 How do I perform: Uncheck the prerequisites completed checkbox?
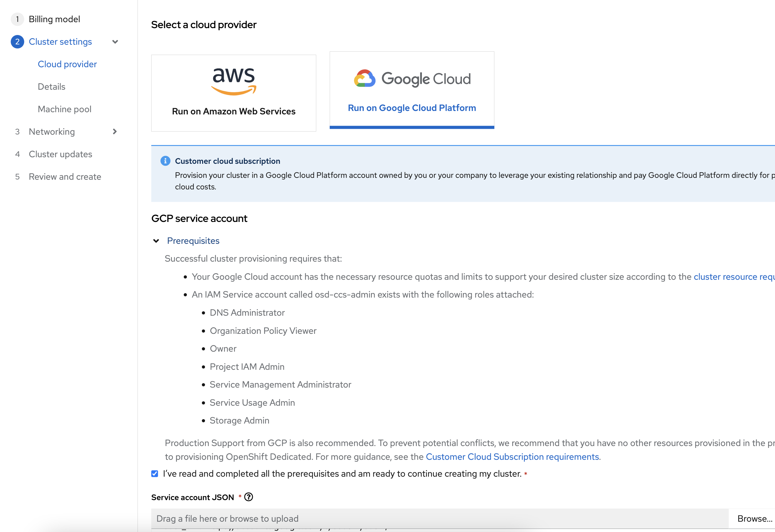coord(155,474)
